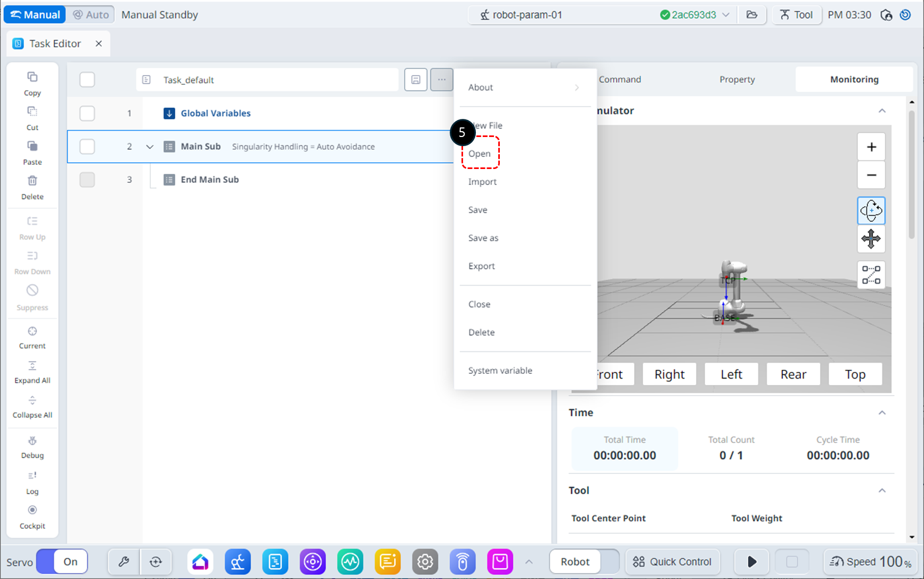Choose Open from the file menu

[x=480, y=154]
